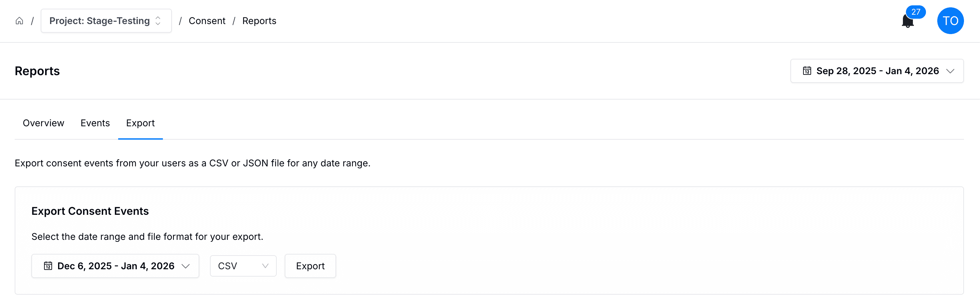The width and height of the screenshot is (980, 306).
Task: Switch to the Events tab
Action: [x=95, y=123]
